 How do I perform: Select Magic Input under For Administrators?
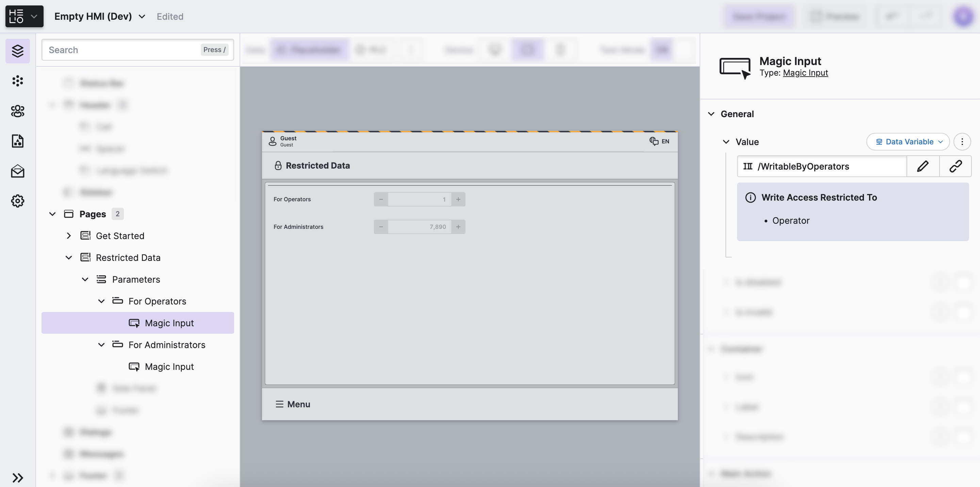[169, 367]
